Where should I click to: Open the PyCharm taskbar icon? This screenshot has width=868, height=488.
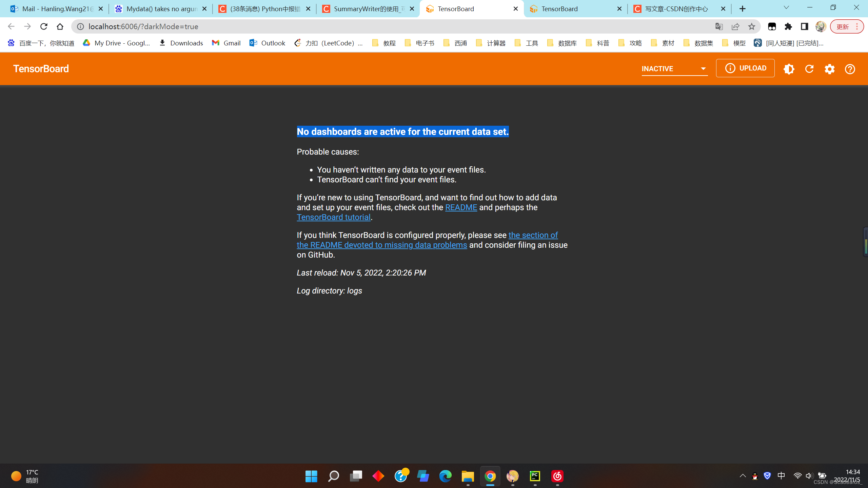(x=535, y=476)
